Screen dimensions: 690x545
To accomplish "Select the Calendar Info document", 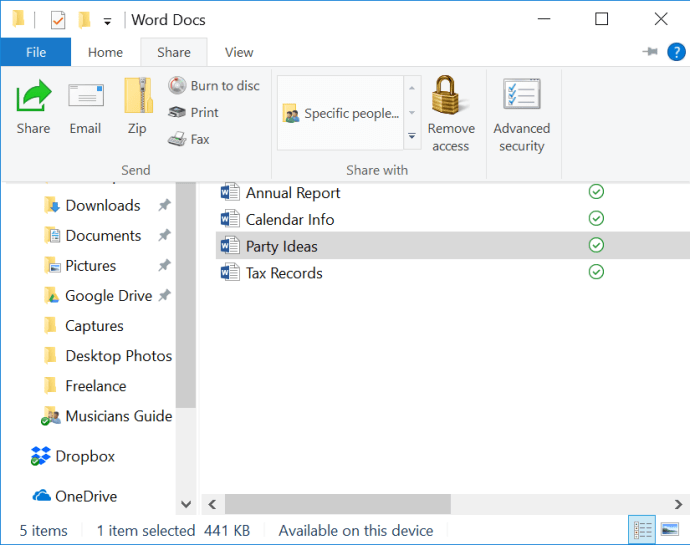I will (x=452, y=219).
